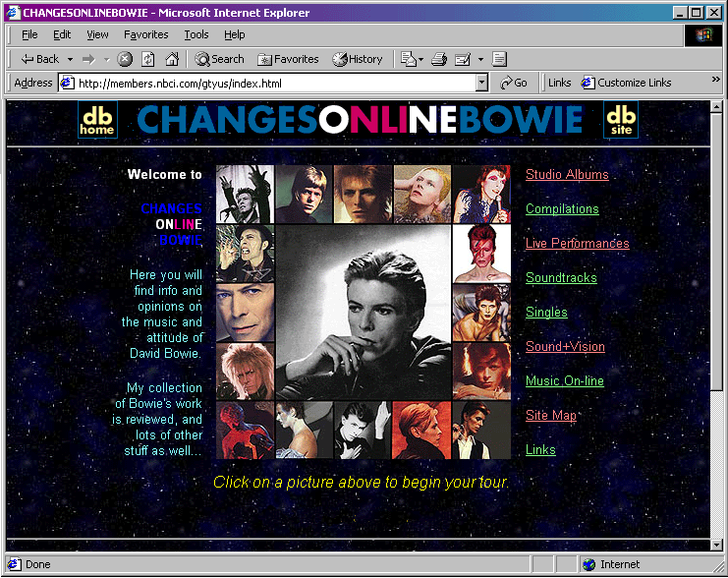Click the large central Bowie portrait
Image resolution: width=728 pixels, height=578 pixels.
(363, 313)
